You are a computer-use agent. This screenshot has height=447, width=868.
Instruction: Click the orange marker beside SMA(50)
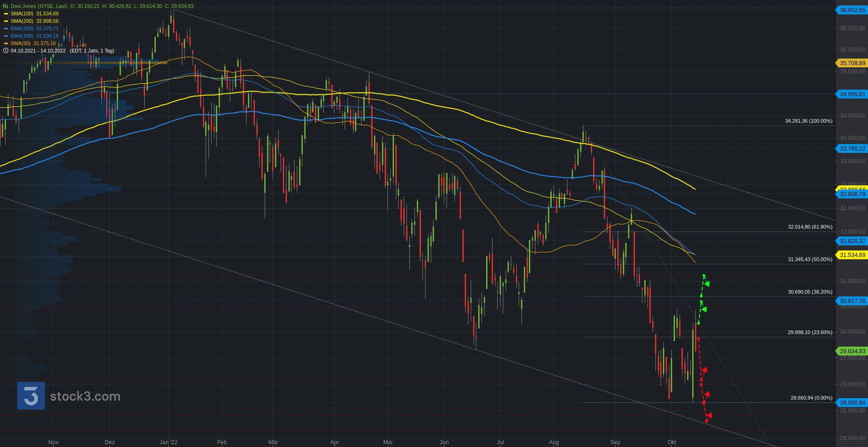6,43
